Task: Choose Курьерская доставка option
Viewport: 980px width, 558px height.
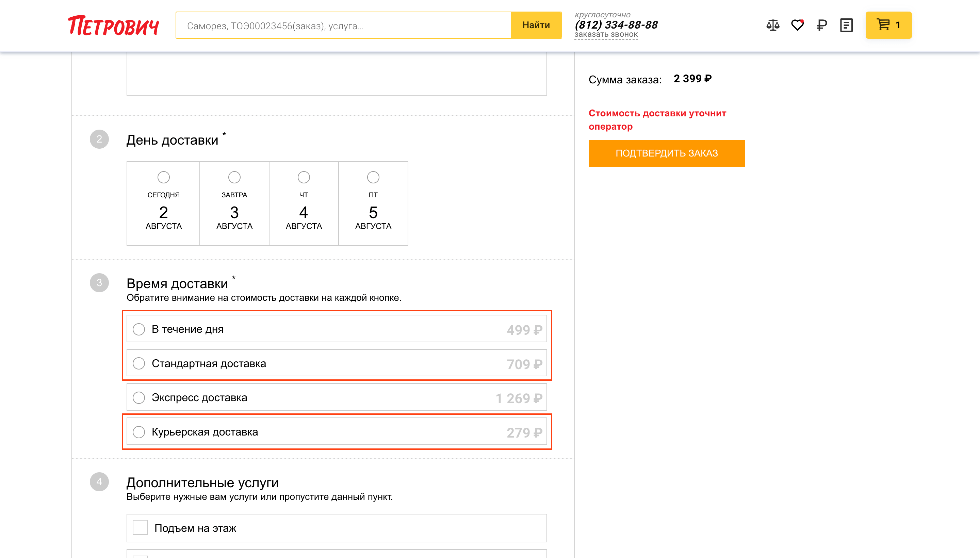Action: tap(337, 432)
